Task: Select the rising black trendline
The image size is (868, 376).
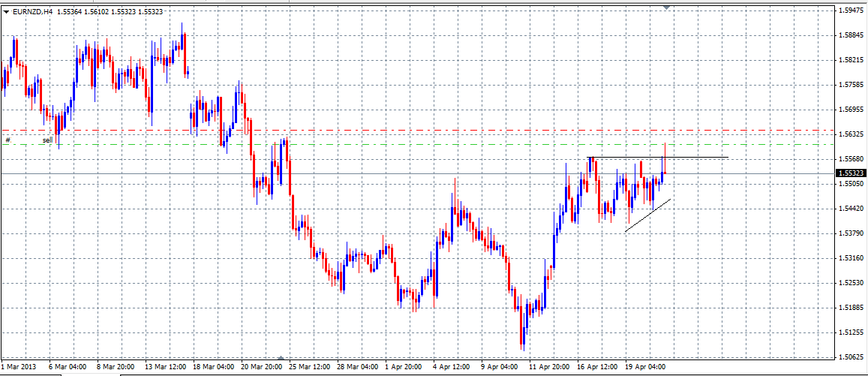Action: click(648, 215)
